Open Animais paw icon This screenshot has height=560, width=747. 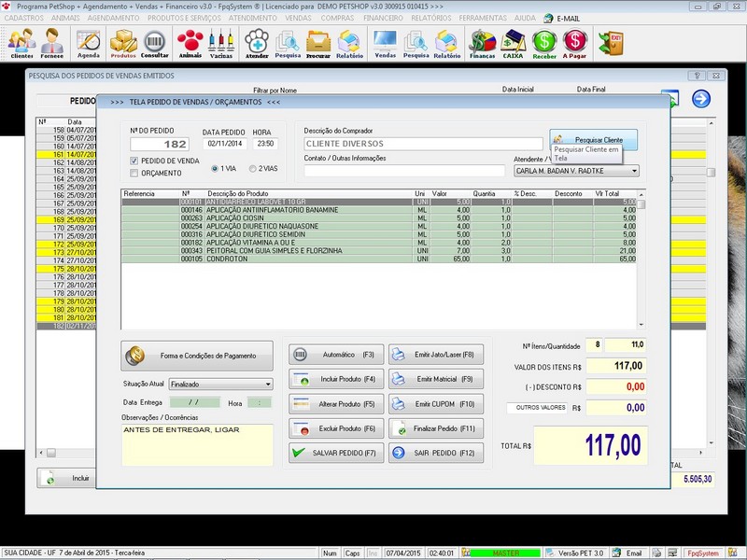coord(190,43)
